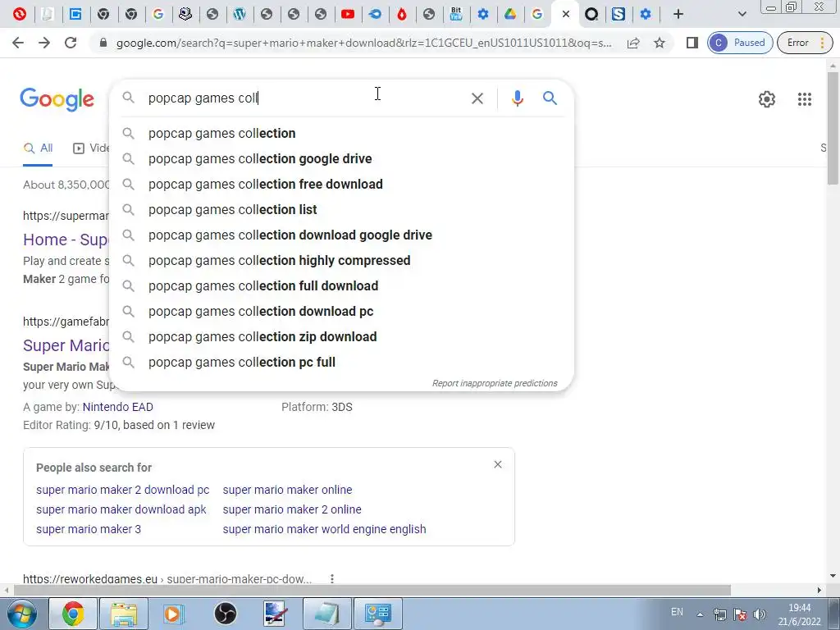Open OBS Studio from the taskbar
Viewport: 840px width, 630px height.
click(225, 614)
